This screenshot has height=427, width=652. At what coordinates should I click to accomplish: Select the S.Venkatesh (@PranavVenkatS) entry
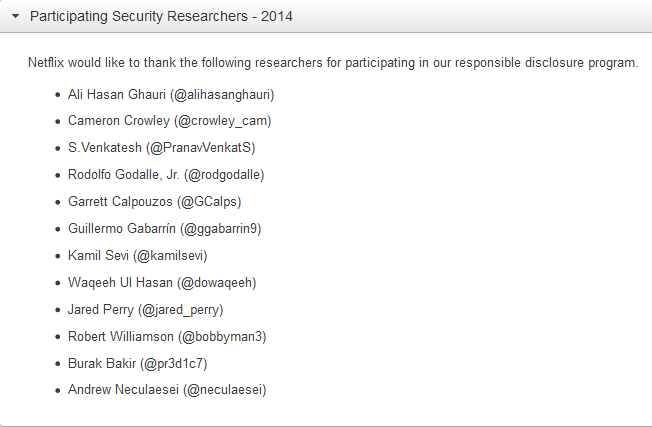(x=162, y=148)
